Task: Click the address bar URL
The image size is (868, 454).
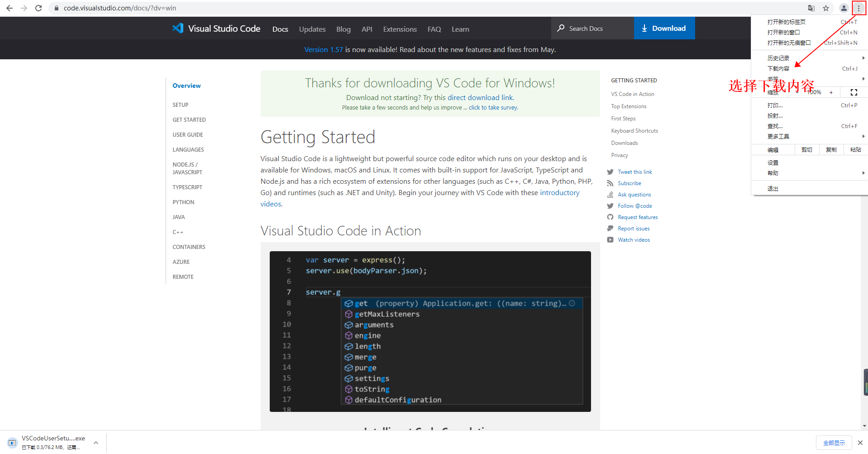Action: 120,8
